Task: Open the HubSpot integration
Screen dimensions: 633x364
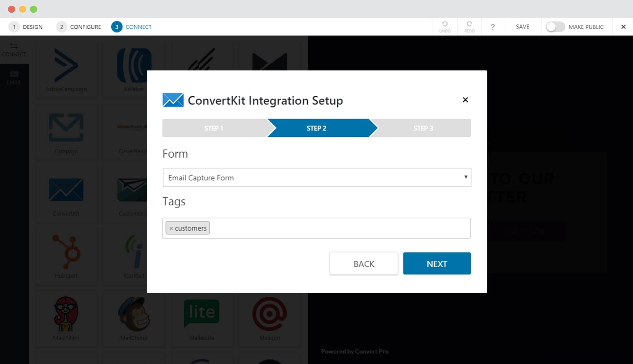Action: [x=66, y=252]
